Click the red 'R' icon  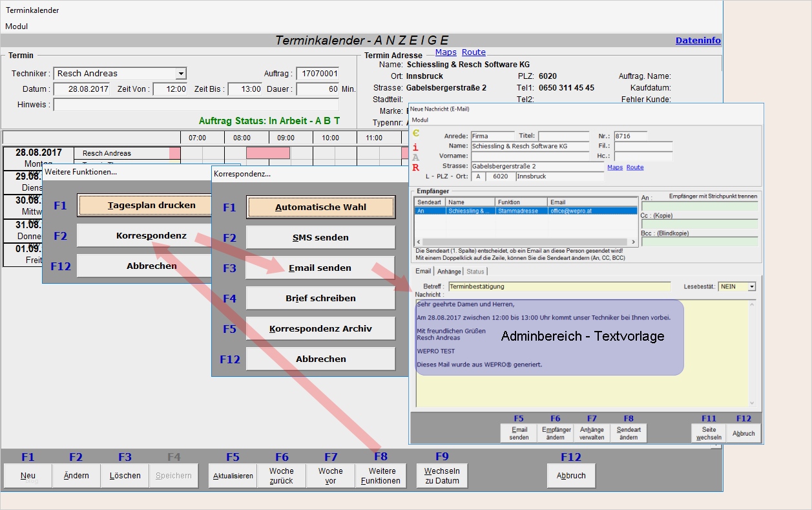point(415,168)
